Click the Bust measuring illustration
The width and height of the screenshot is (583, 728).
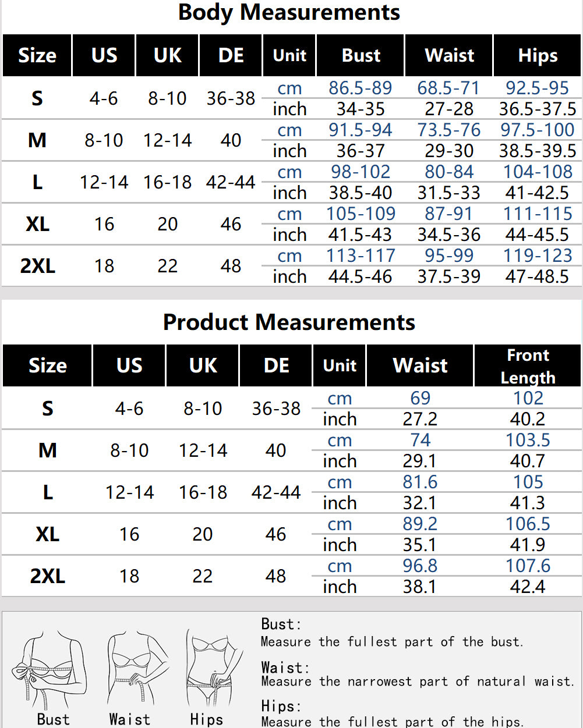[x=52, y=669]
